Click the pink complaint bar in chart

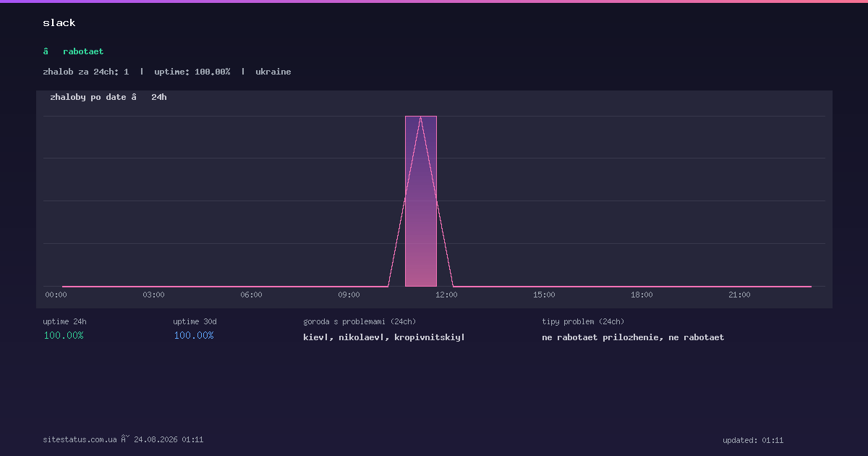(x=421, y=201)
